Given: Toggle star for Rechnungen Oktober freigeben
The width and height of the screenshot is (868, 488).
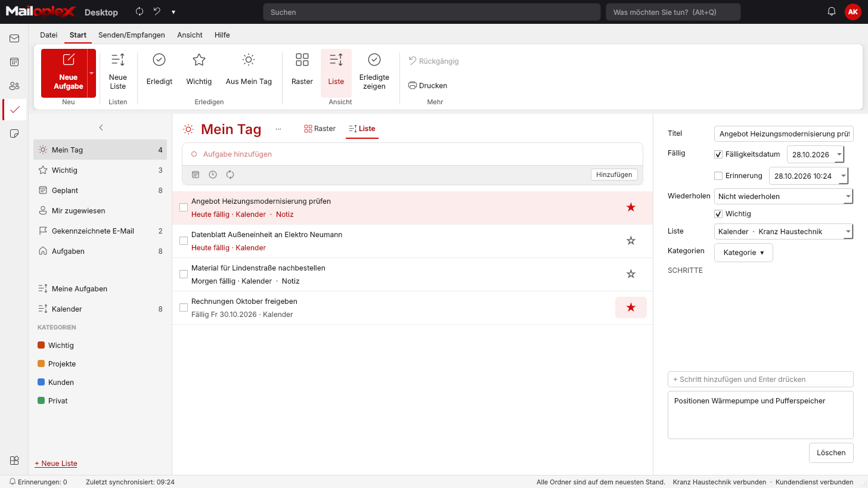Looking at the screenshot, I should tap(631, 307).
